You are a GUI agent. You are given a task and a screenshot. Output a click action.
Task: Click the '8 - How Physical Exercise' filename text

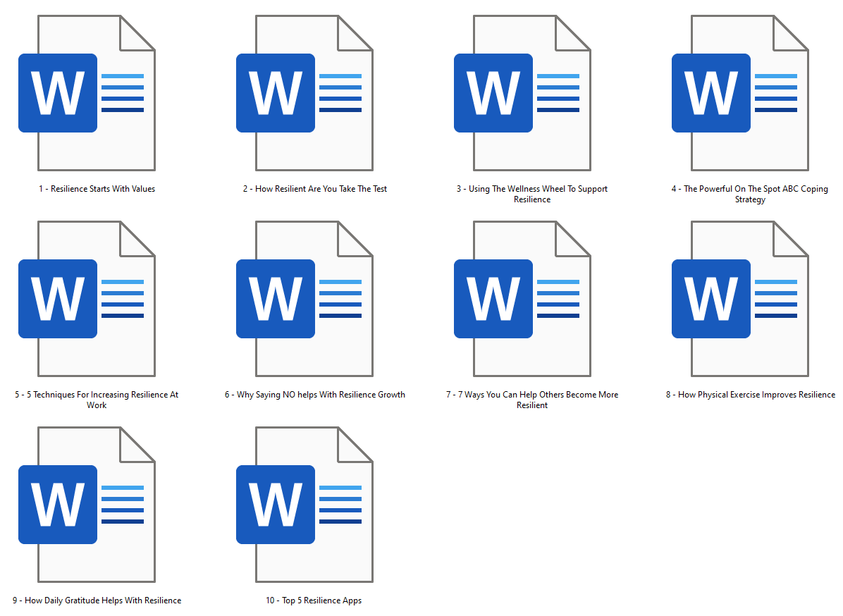pyautogui.click(x=750, y=395)
